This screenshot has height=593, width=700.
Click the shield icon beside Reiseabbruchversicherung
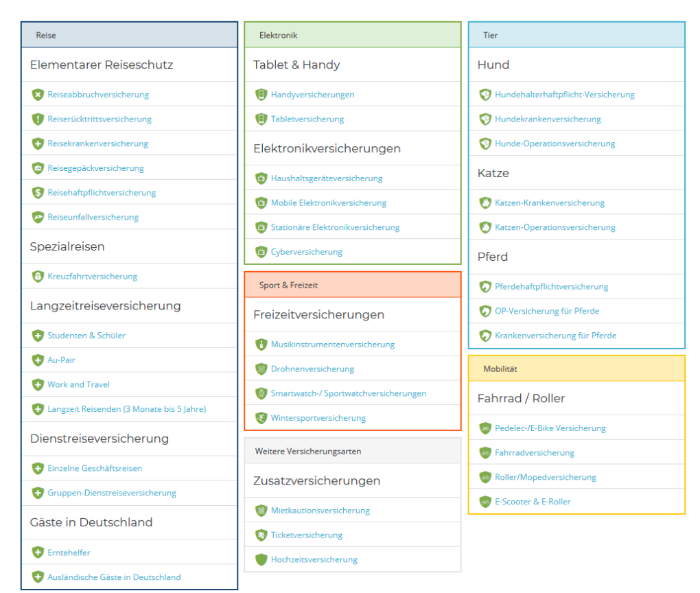pyautogui.click(x=38, y=95)
